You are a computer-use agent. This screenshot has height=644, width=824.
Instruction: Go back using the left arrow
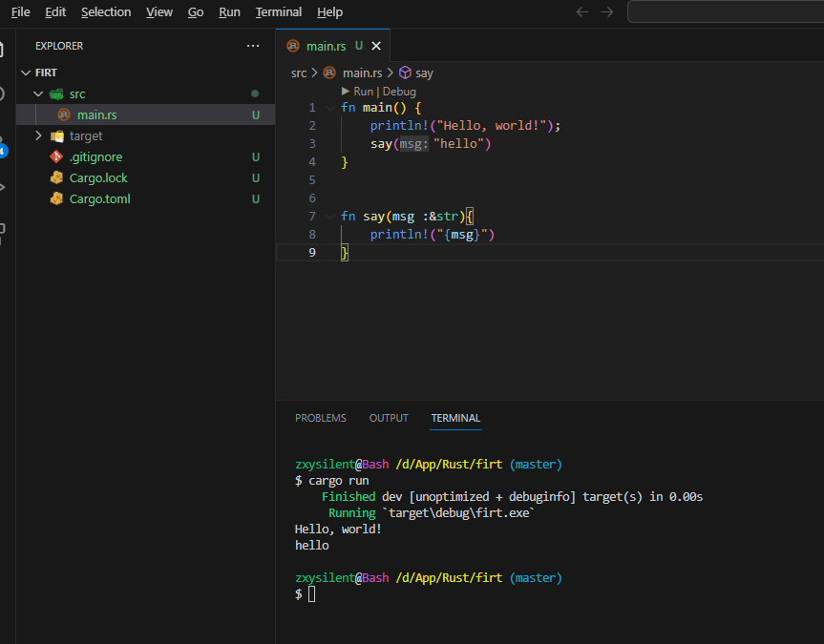(582, 12)
